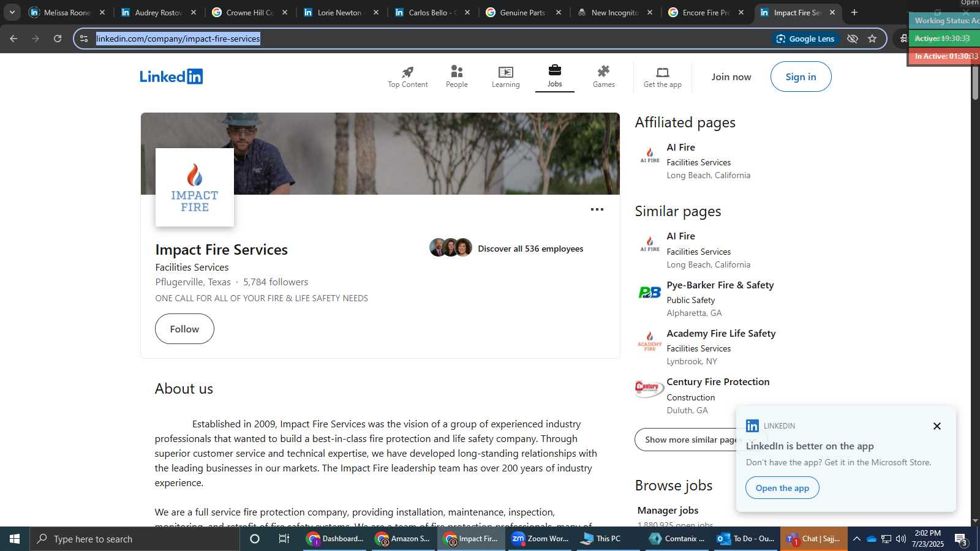Reload the page
This screenshot has width=980, height=551.
click(x=58, y=39)
